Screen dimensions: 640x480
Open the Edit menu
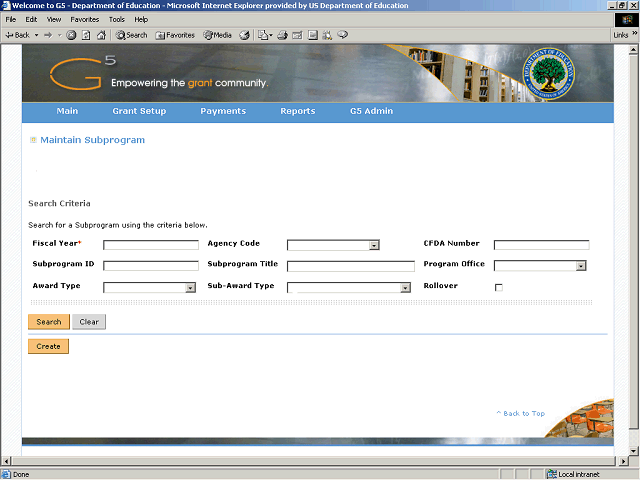click(x=31, y=19)
